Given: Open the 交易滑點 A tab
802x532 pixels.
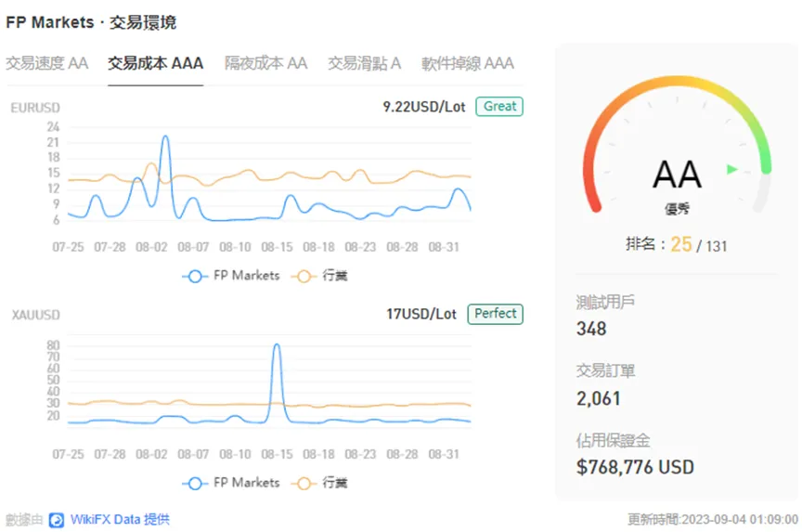Looking at the screenshot, I should pos(364,63).
